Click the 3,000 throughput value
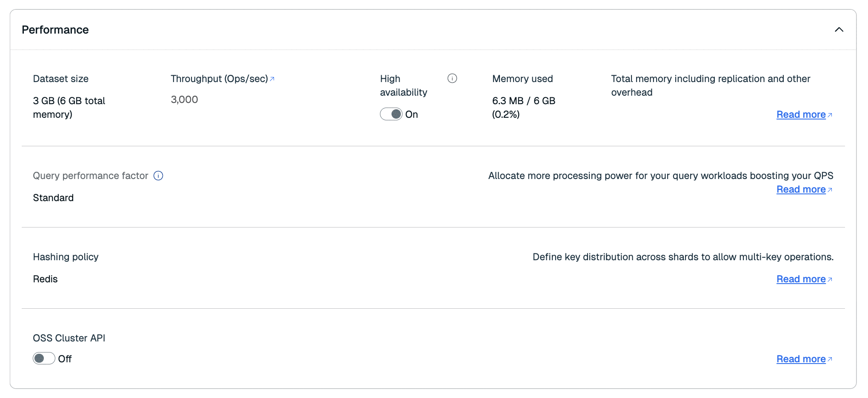This screenshot has height=398, width=868. 184,99
